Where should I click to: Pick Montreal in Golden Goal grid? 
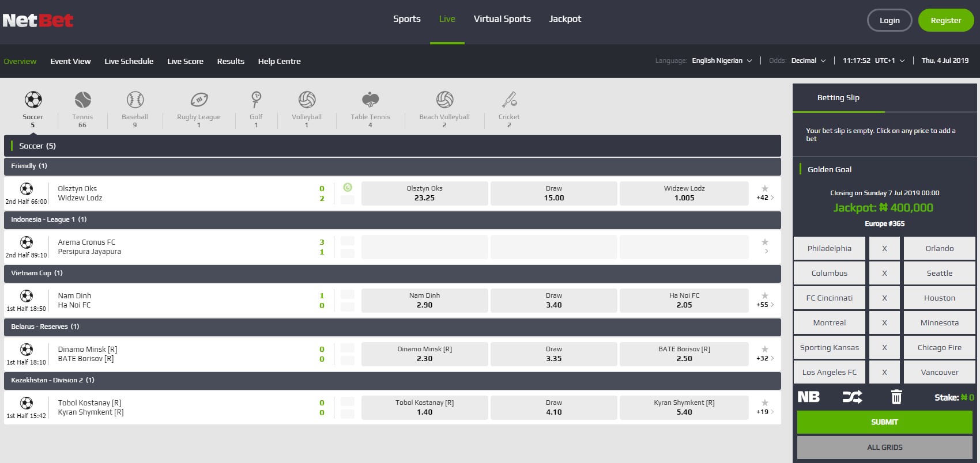click(x=830, y=322)
